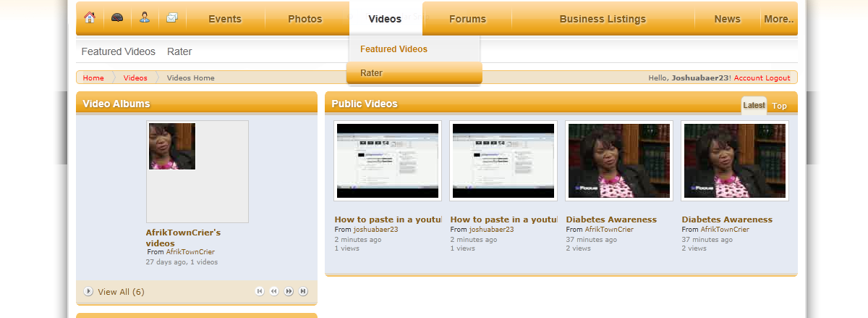Click the user profile person icon
The image size is (868, 318).
point(145,18)
